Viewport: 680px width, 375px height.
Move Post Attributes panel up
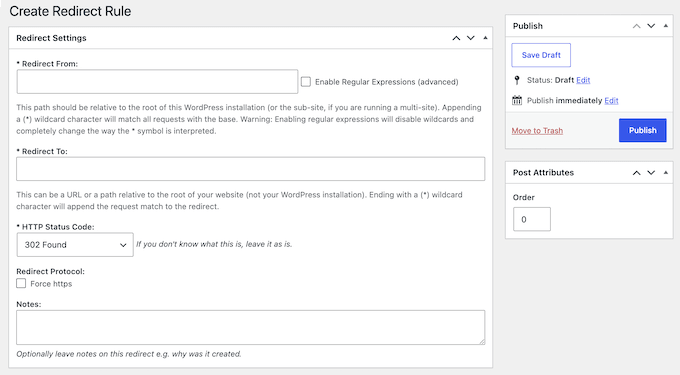tap(637, 173)
